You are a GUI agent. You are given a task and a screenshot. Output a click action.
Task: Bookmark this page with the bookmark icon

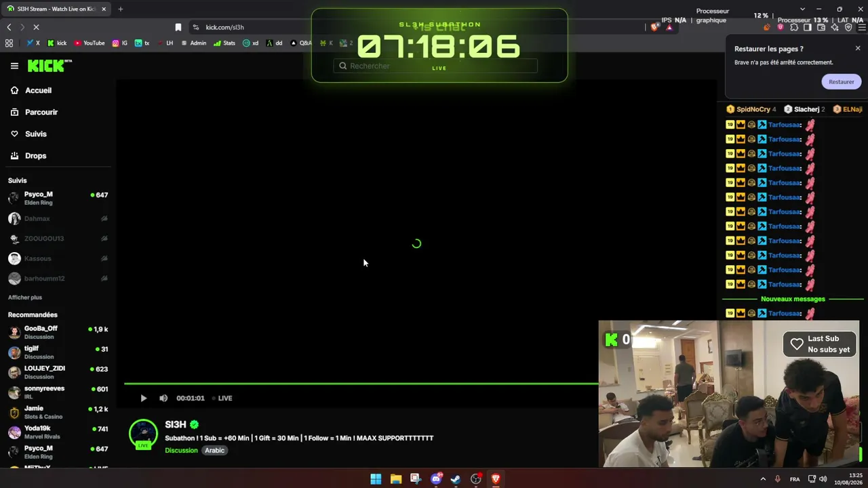178,27
